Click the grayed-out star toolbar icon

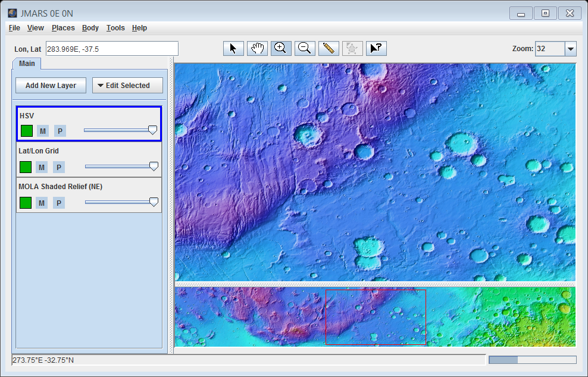tap(352, 49)
